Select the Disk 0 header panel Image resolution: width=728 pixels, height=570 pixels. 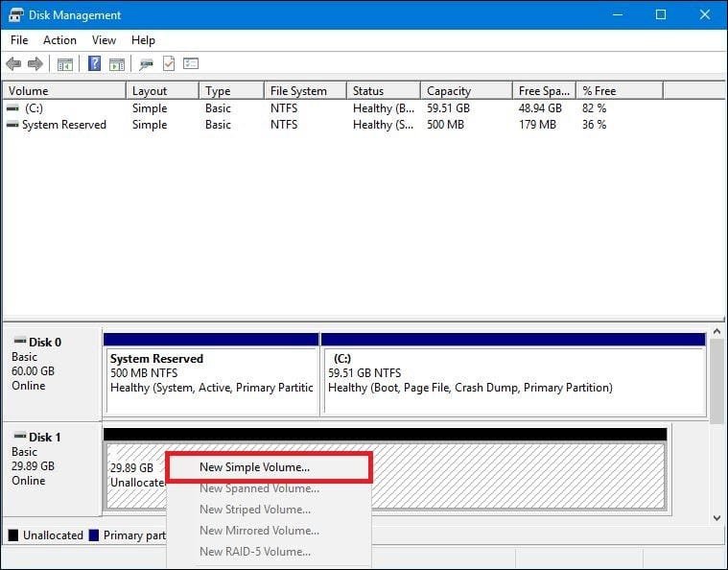click(52, 373)
